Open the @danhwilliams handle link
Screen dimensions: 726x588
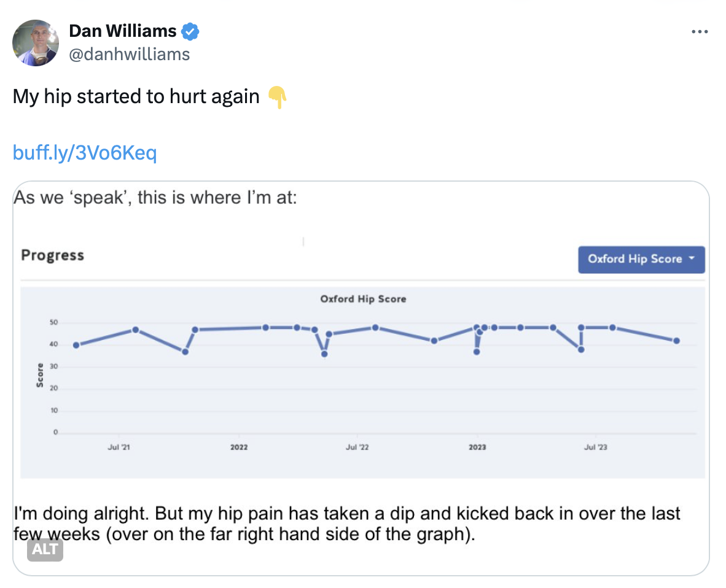[129, 54]
